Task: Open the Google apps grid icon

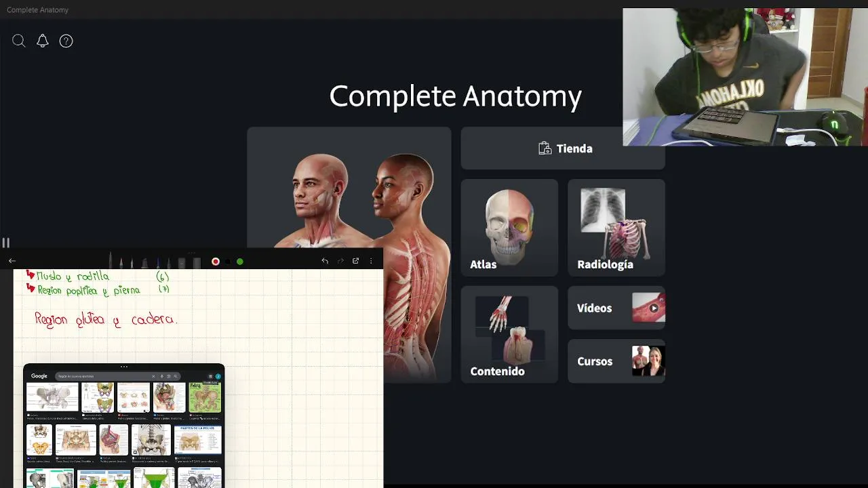Action: (x=210, y=376)
